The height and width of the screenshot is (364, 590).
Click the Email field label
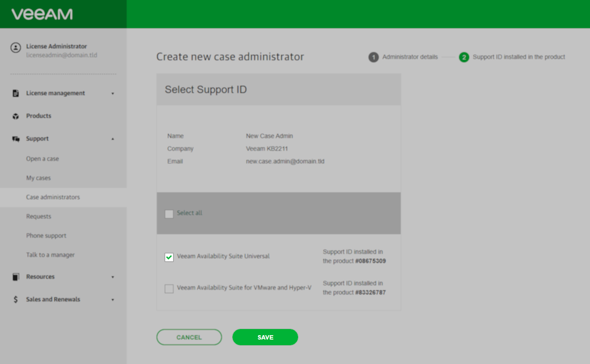click(175, 161)
